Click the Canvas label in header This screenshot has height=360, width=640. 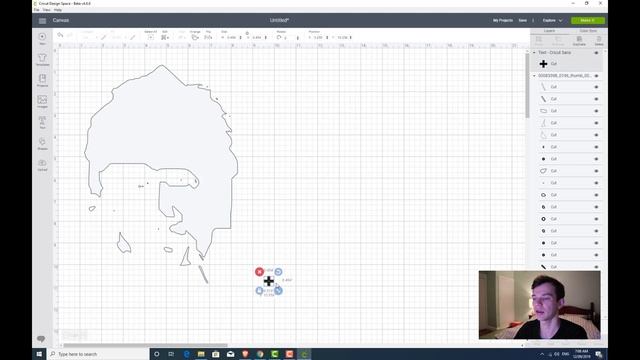pyautogui.click(x=61, y=20)
